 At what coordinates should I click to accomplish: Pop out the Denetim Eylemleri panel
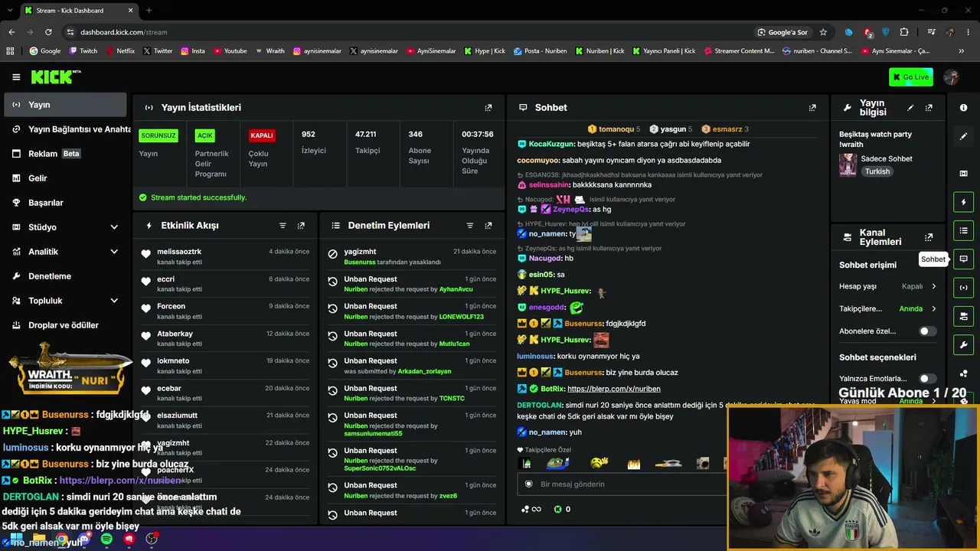pos(488,226)
